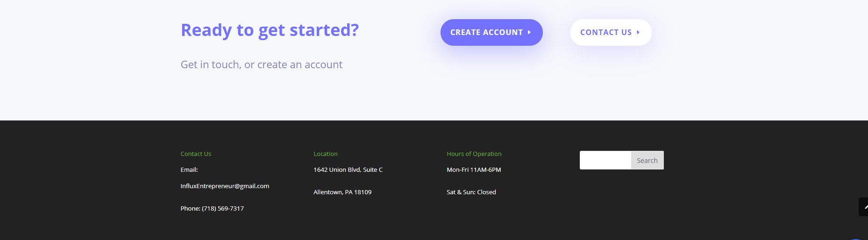This screenshot has width=868, height=240.
Task: Click the Hours of Operation heading
Action: (474, 154)
